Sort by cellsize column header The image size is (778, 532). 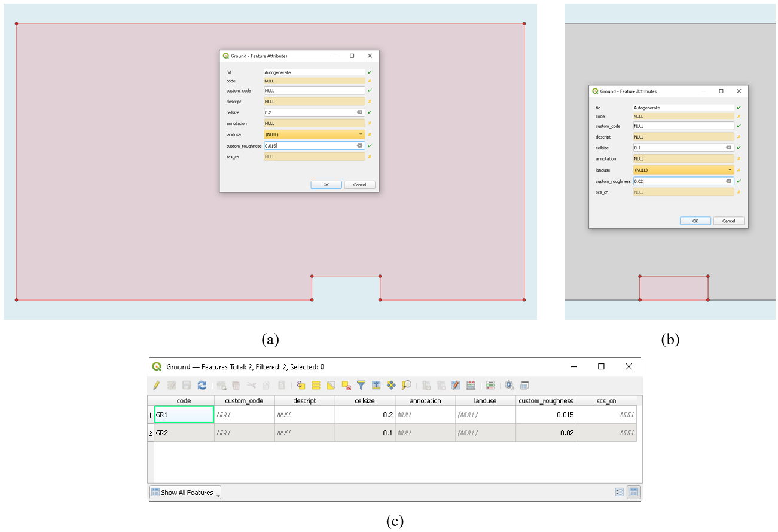click(365, 400)
